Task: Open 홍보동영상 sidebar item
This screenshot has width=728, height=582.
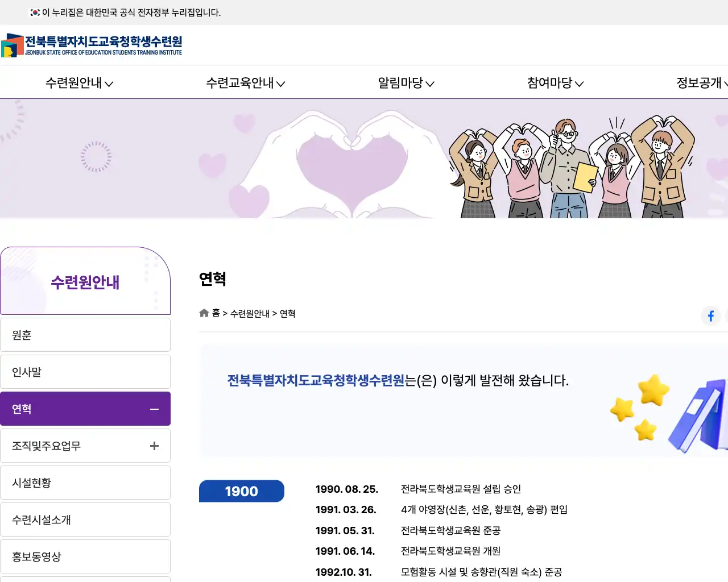Action: tap(85, 557)
